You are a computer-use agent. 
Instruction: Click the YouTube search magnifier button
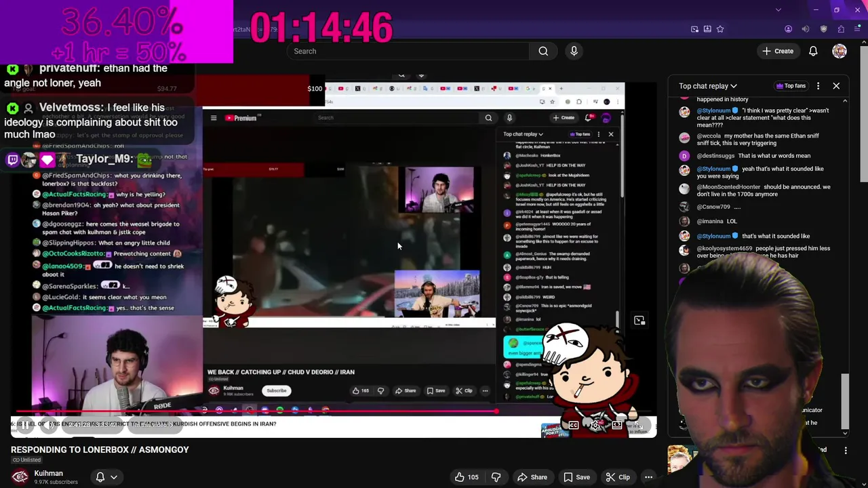(543, 51)
